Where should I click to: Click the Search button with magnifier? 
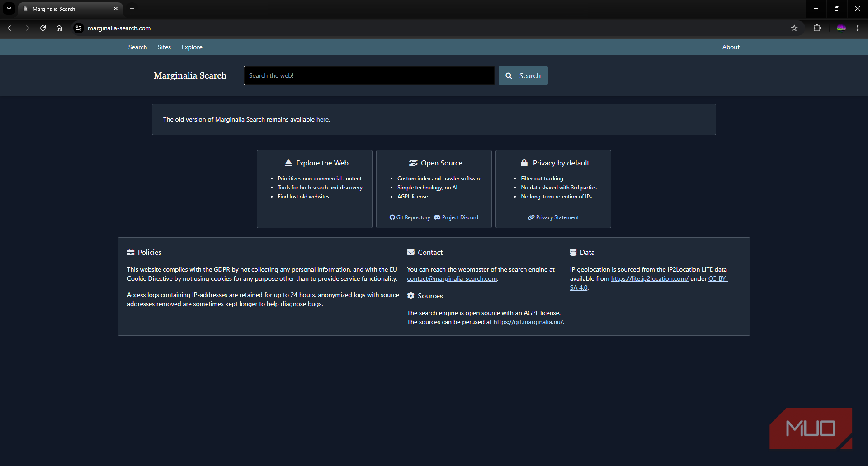coord(523,75)
